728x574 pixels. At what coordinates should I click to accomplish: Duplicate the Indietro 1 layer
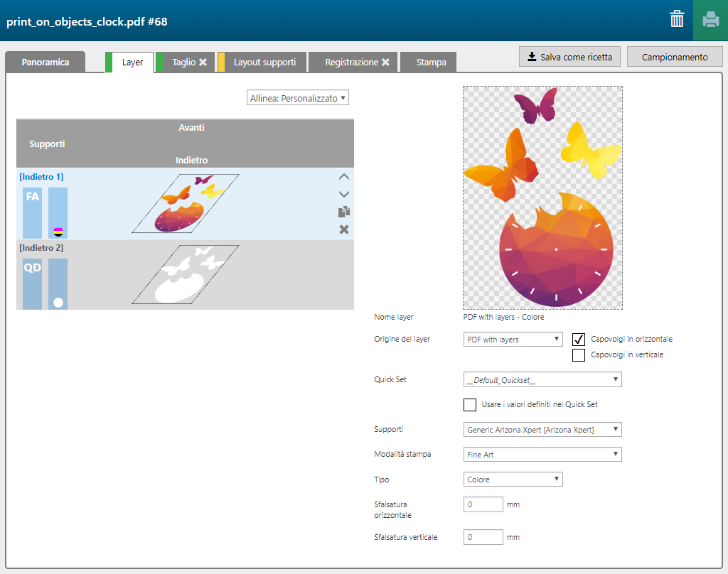tap(343, 212)
